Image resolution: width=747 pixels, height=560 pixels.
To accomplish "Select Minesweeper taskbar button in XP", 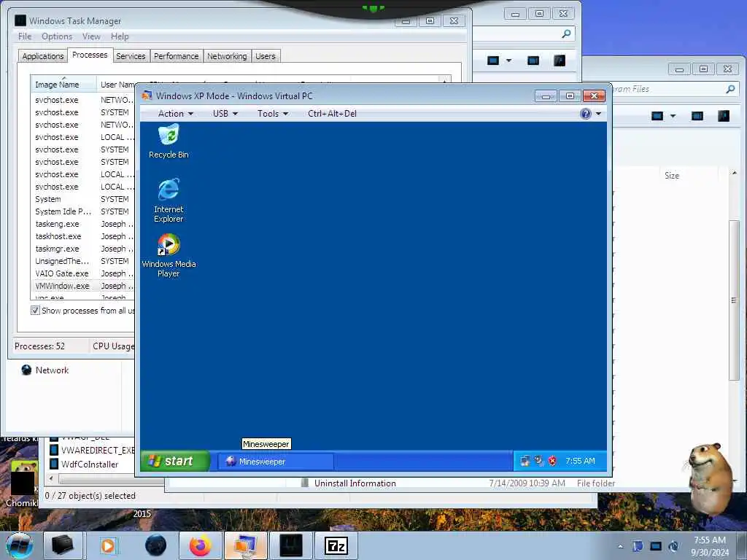I will [276, 461].
